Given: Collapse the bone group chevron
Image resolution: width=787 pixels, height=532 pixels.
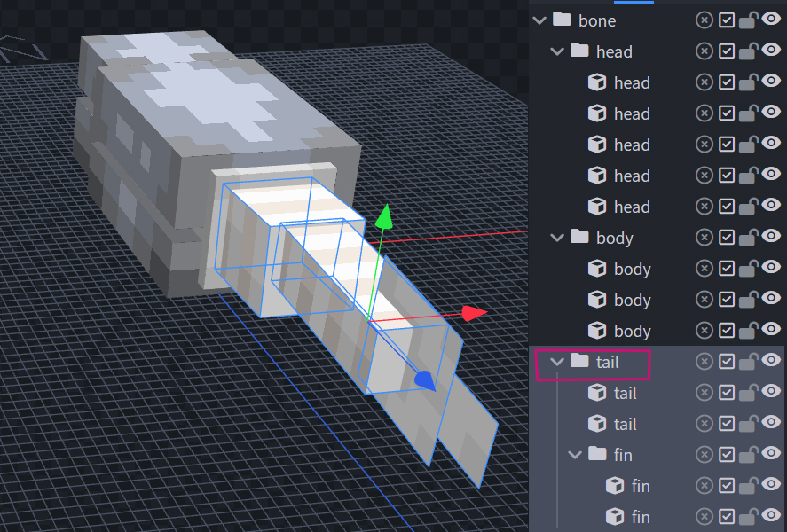Looking at the screenshot, I should 539,20.
